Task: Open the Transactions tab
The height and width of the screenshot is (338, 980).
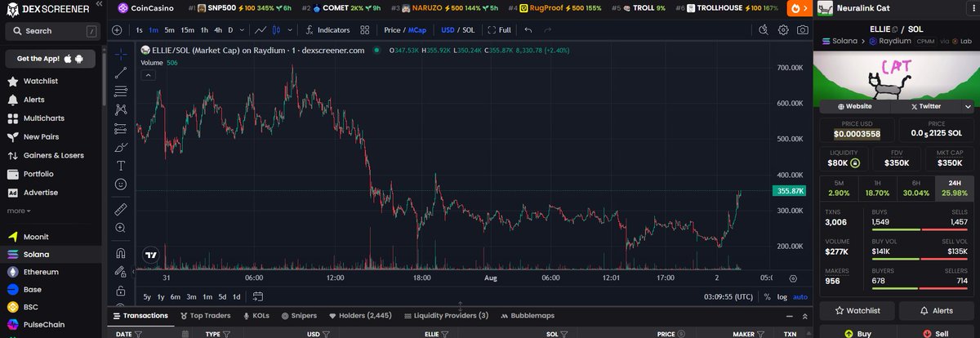Action: [140, 315]
